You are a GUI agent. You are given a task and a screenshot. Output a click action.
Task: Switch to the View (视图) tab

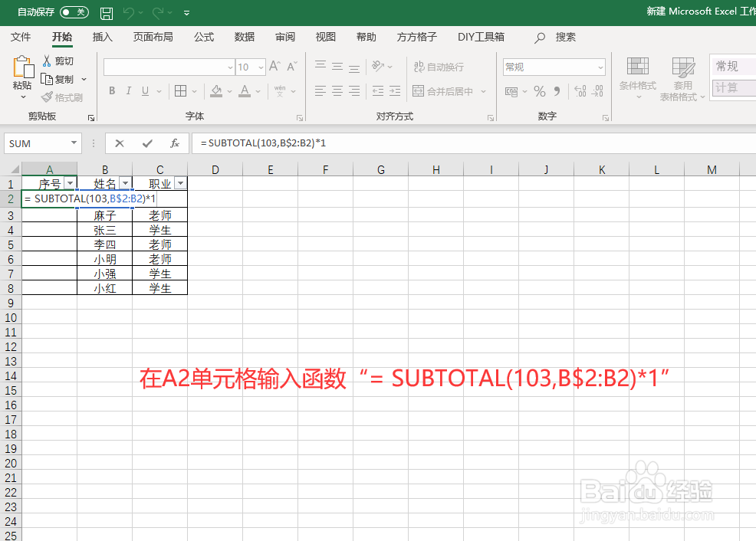coord(325,37)
